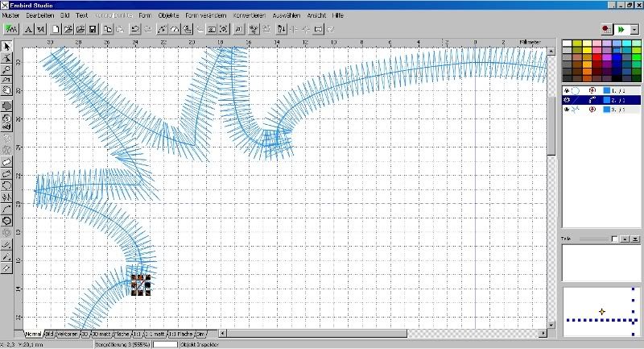Pick the bright red swatch in the palette
Viewport: 644px width, 349px height.
(597, 57)
